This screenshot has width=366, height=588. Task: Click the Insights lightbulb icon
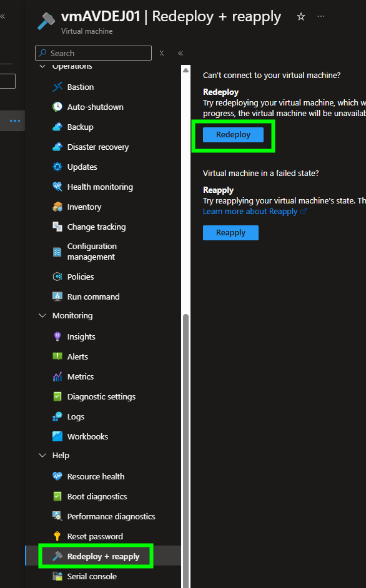tap(57, 336)
